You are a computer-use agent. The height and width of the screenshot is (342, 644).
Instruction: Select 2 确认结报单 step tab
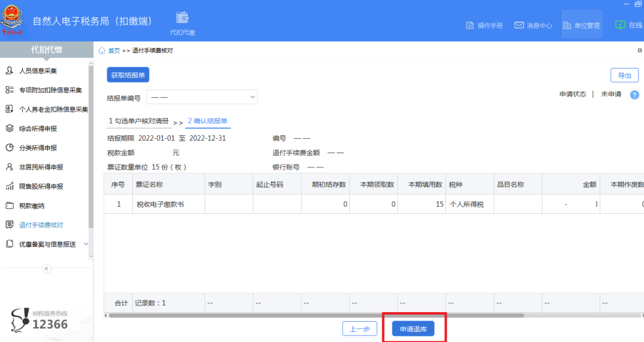point(208,121)
